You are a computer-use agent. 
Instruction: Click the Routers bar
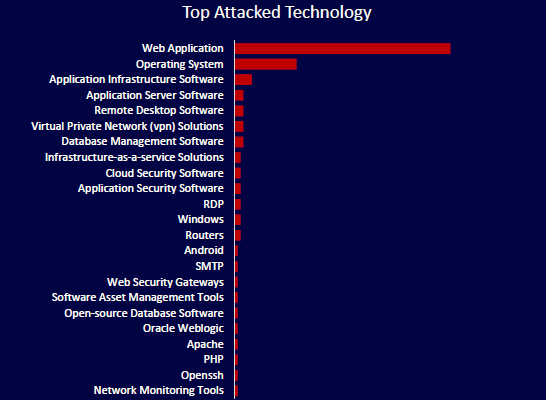pyautogui.click(x=238, y=235)
